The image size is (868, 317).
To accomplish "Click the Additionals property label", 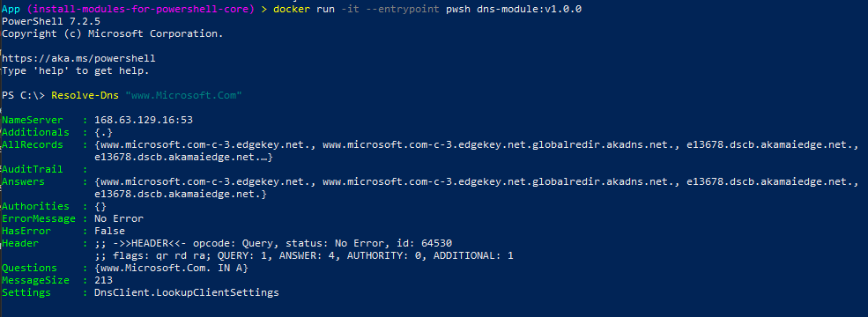I will pyautogui.click(x=35, y=132).
